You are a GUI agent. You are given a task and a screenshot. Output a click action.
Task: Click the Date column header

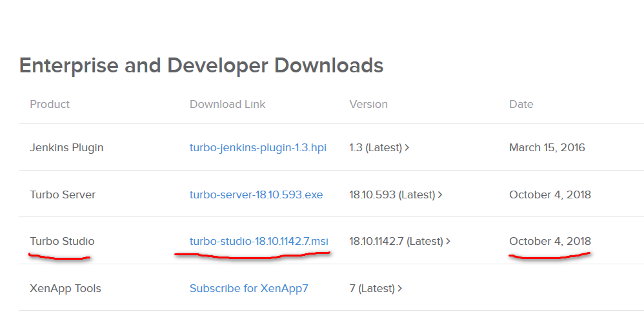click(x=521, y=104)
